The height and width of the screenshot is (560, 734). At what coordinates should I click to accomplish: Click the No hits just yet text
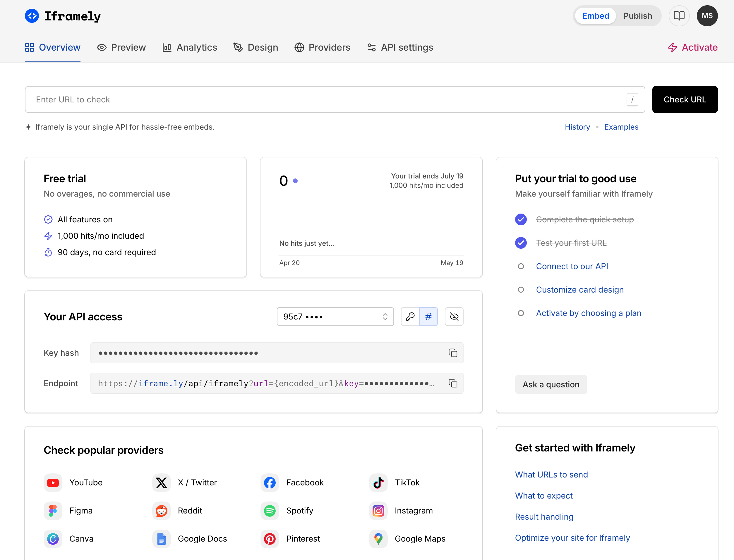307,243
